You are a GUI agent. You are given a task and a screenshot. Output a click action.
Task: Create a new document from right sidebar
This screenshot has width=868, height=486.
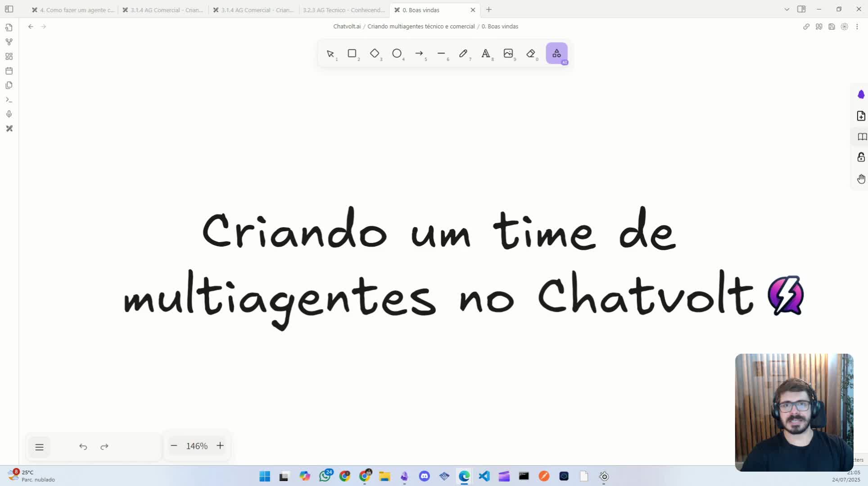point(861,116)
